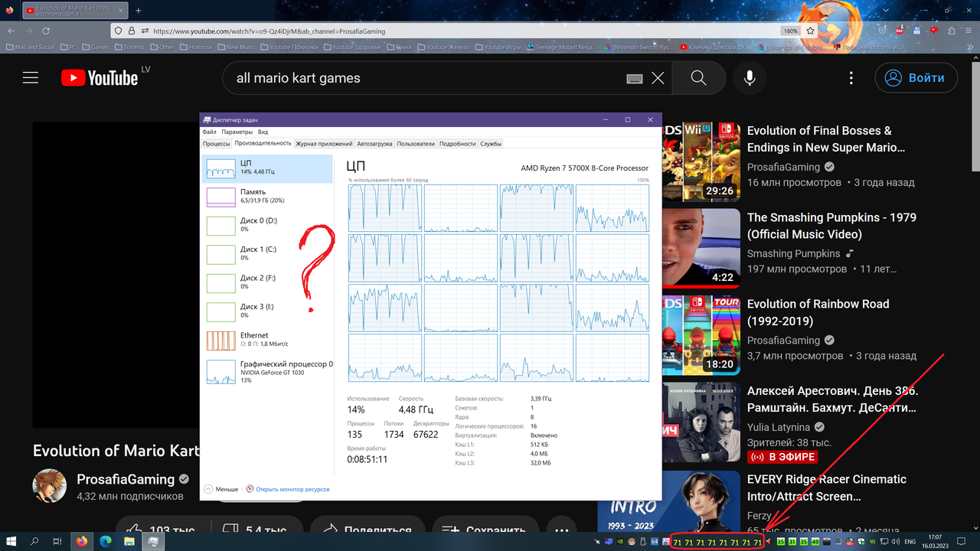Open the Youtube Политика bookmarks folder
The width and height of the screenshot is (980, 551).
[x=289, y=47]
